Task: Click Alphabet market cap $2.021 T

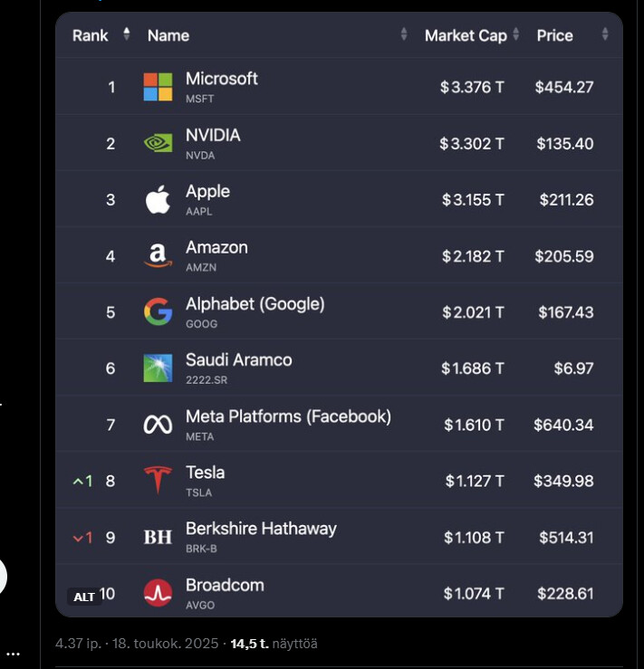Action: click(x=473, y=312)
